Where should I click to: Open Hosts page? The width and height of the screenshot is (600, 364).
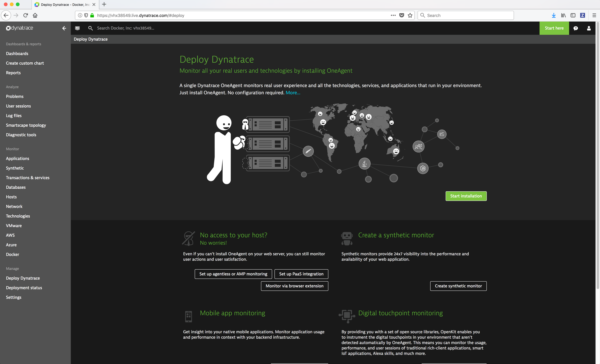tap(11, 197)
